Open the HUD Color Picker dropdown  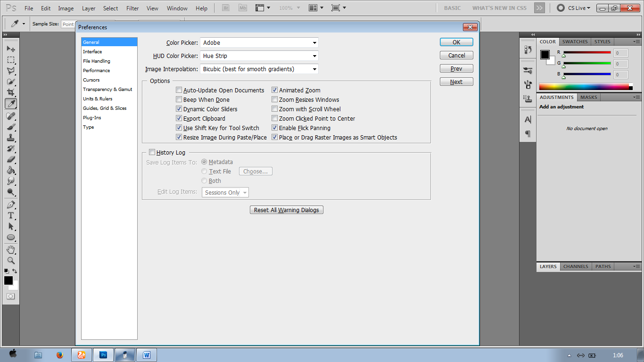pos(259,56)
